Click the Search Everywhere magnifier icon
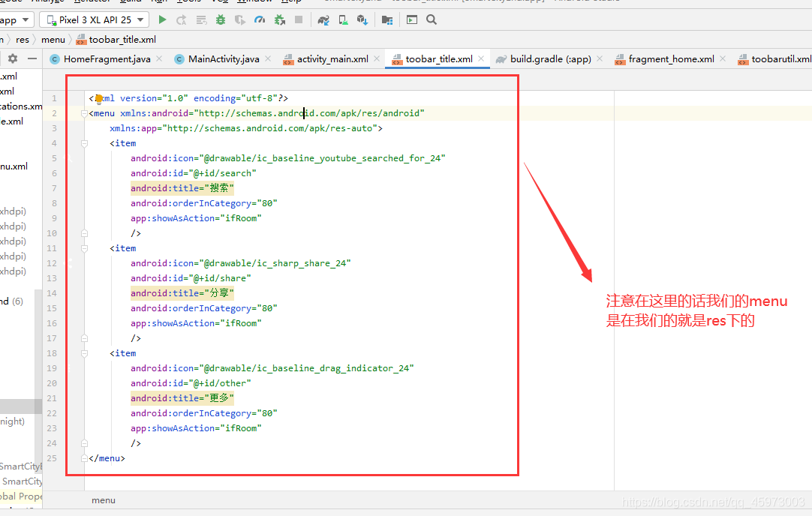The image size is (812, 516). (432, 20)
